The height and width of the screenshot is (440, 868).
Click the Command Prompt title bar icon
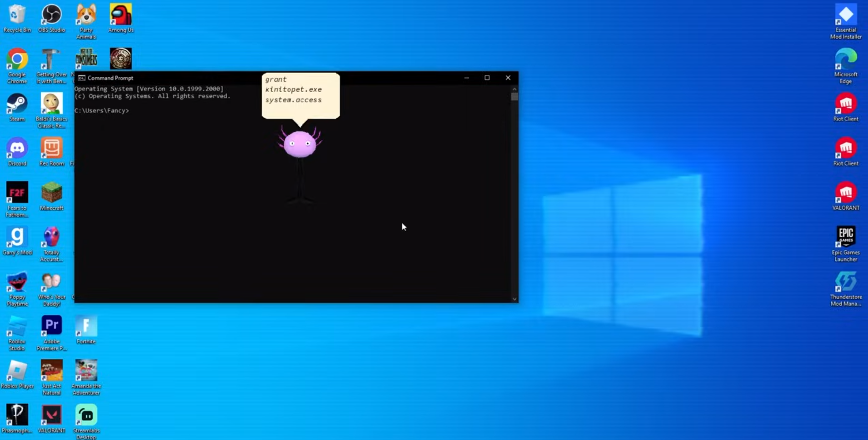tap(81, 78)
